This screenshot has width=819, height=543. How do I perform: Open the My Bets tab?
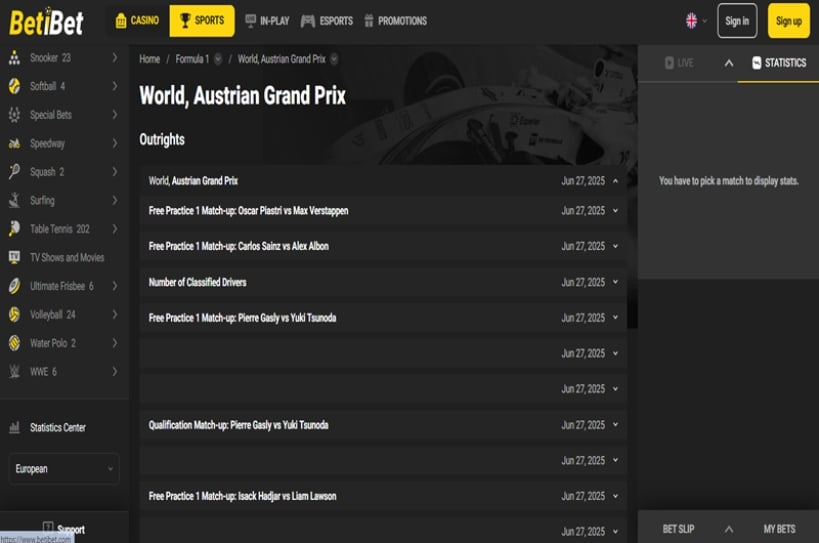(779, 529)
